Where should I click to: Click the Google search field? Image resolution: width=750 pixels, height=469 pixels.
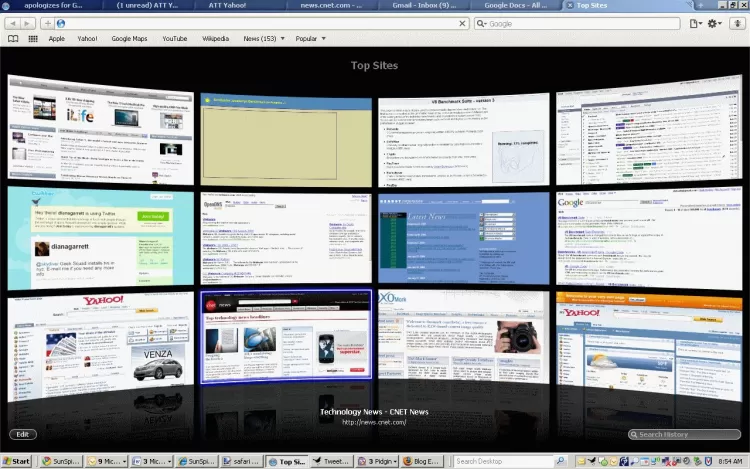[577, 23]
